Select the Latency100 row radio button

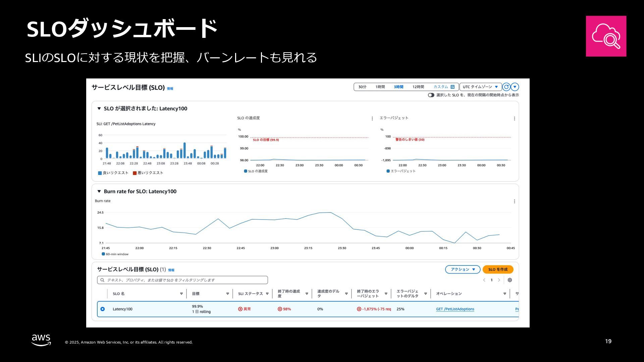coord(103,309)
